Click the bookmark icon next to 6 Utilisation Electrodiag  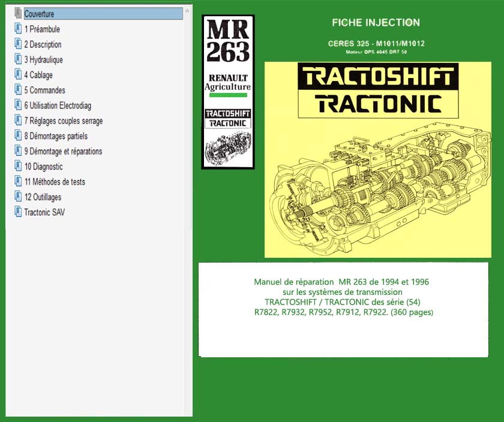click(x=18, y=105)
